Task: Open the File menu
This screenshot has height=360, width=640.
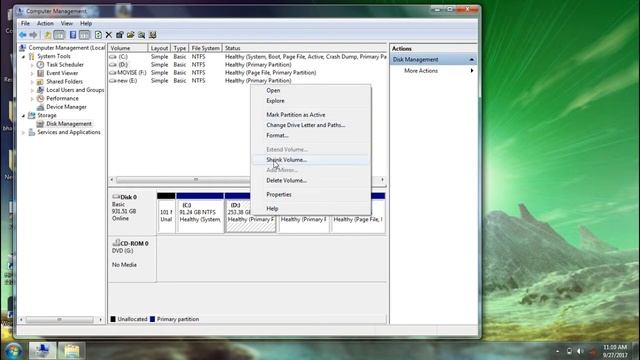Action: (25, 23)
